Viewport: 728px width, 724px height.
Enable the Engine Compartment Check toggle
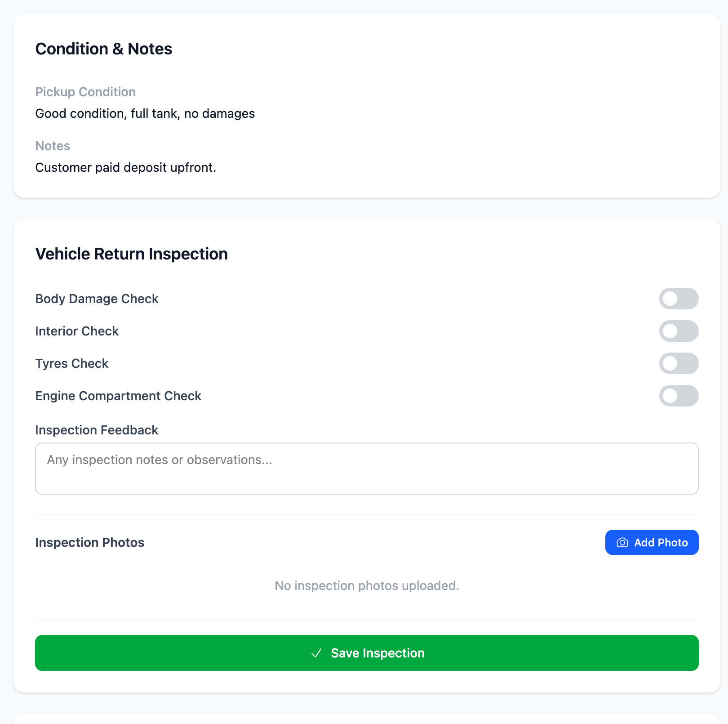coord(679,396)
